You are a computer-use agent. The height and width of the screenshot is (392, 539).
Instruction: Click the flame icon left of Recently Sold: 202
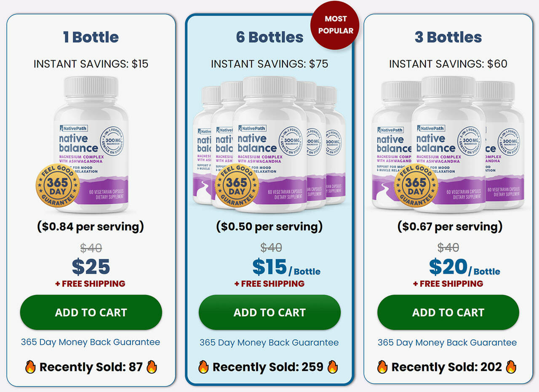(x=382, y=367)
